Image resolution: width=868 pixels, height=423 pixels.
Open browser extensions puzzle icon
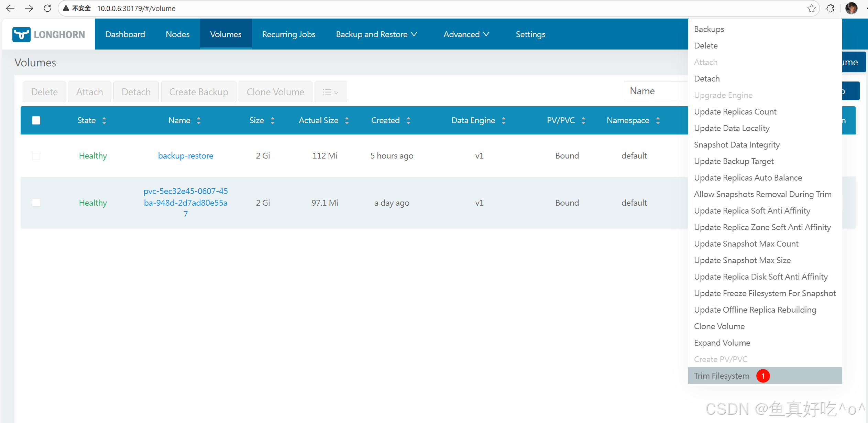(831, 8)
